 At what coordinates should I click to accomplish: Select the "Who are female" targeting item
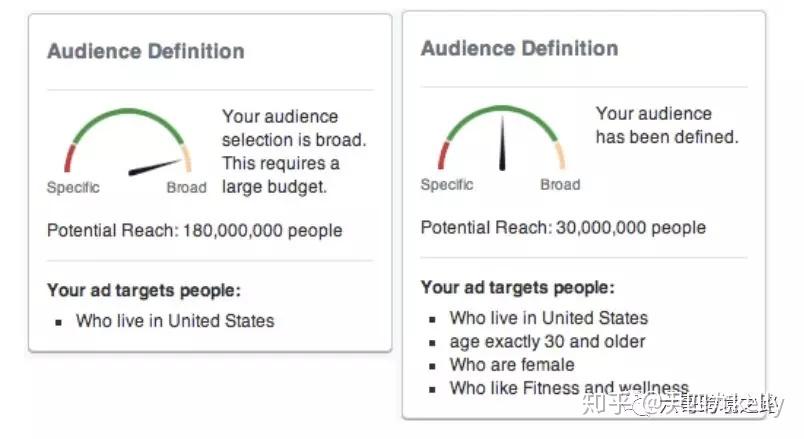coord(512,364)
